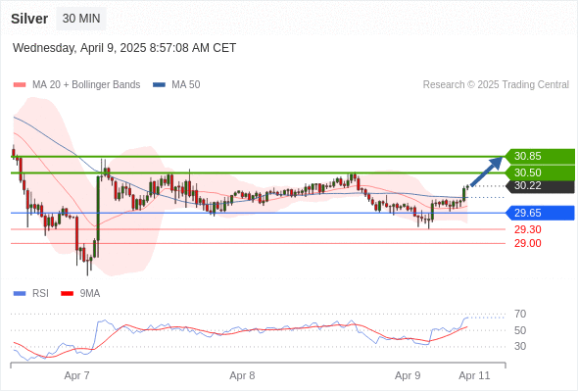Screen dimensions: 578x392
Task: Click the blue RSI legend swatch
Action: tap(20, 294)
